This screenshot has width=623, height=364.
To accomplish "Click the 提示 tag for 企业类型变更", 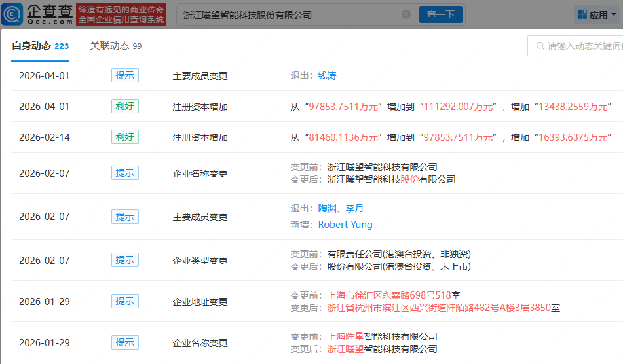I will 124,260.
